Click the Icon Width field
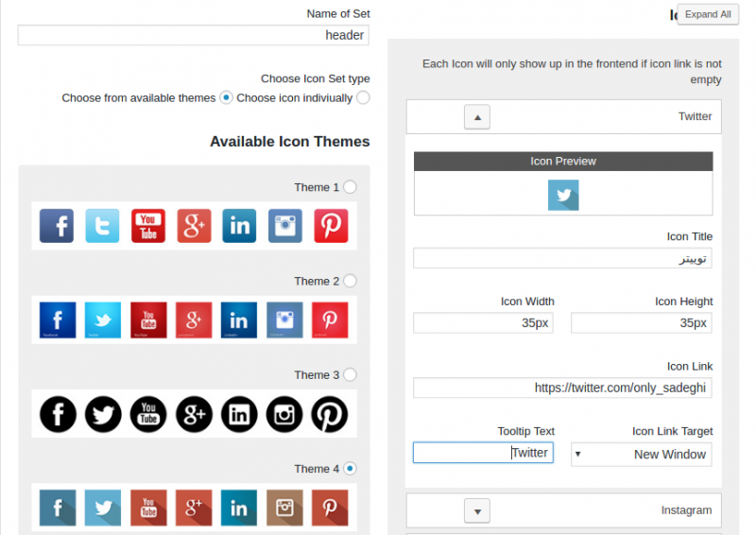This screenshot has width=756, height=535. coord(483,322)
